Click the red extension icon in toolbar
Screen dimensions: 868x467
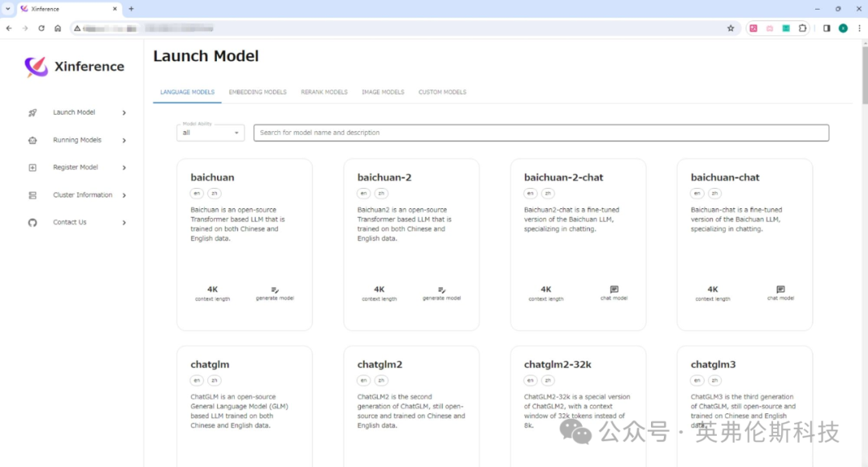753,28
